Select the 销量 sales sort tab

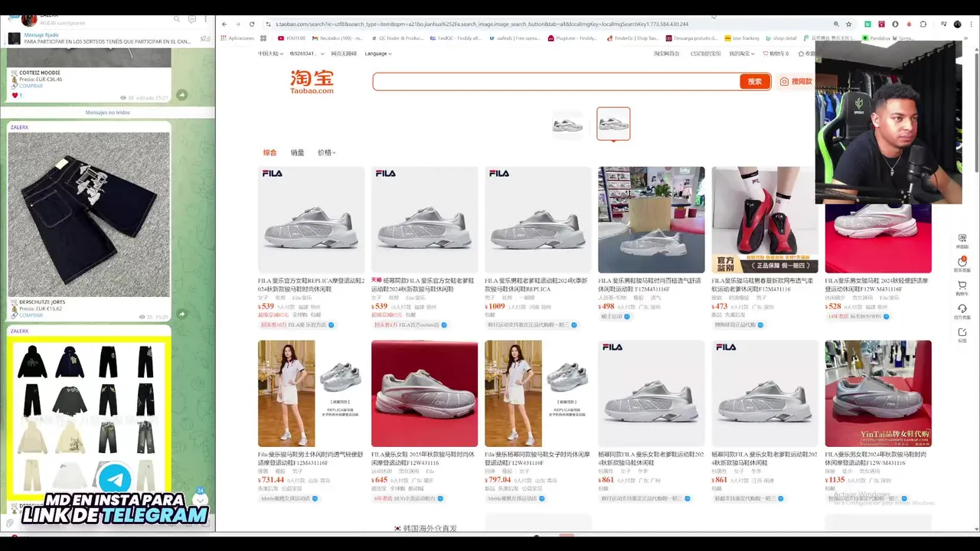(x=297, y=152)
